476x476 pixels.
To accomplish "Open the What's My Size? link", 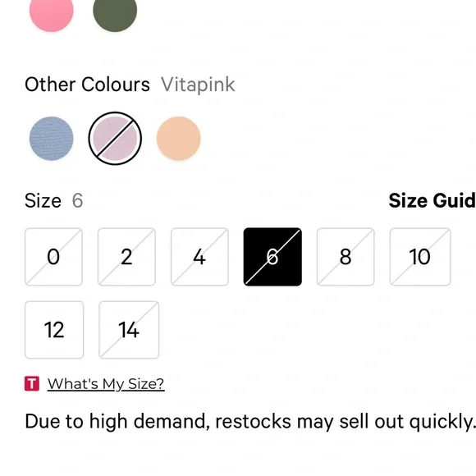I will pyautogui.click(x=106, y=384).
